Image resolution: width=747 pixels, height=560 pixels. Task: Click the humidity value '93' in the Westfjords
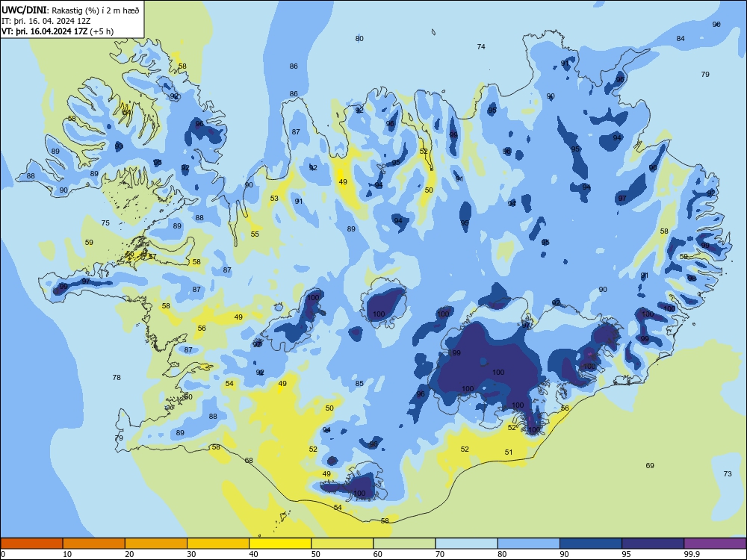click(x=119, y=146)
